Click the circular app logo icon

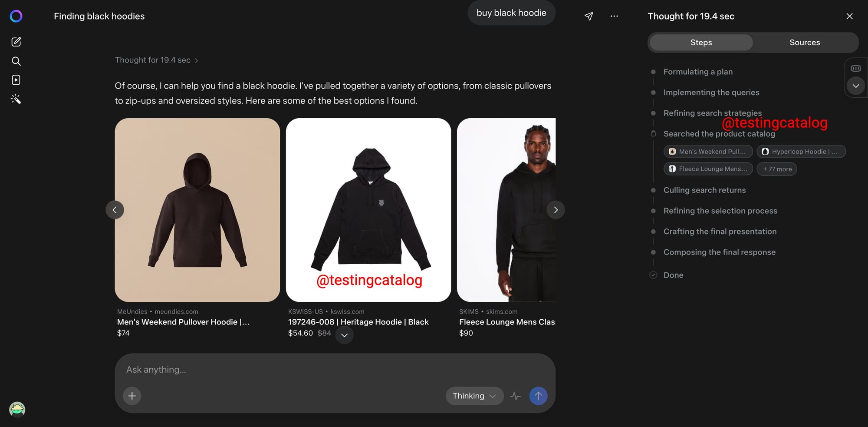16,16
